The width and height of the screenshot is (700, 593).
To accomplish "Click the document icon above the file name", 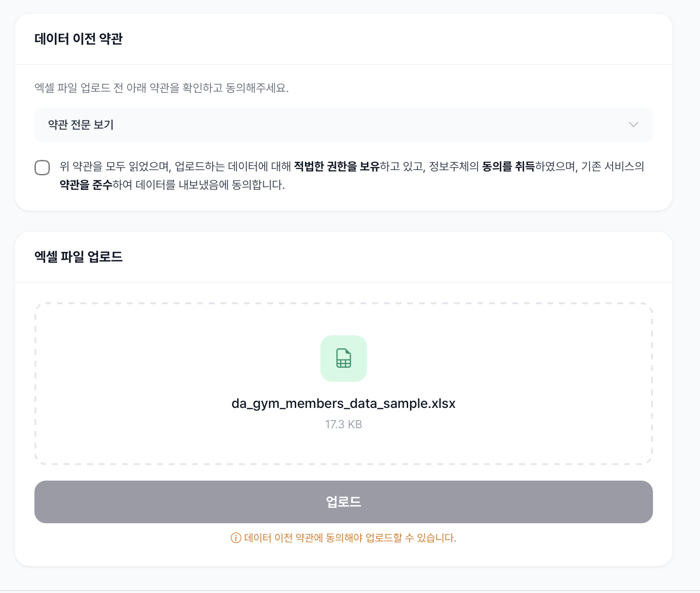I will click(x=343, y=359).
